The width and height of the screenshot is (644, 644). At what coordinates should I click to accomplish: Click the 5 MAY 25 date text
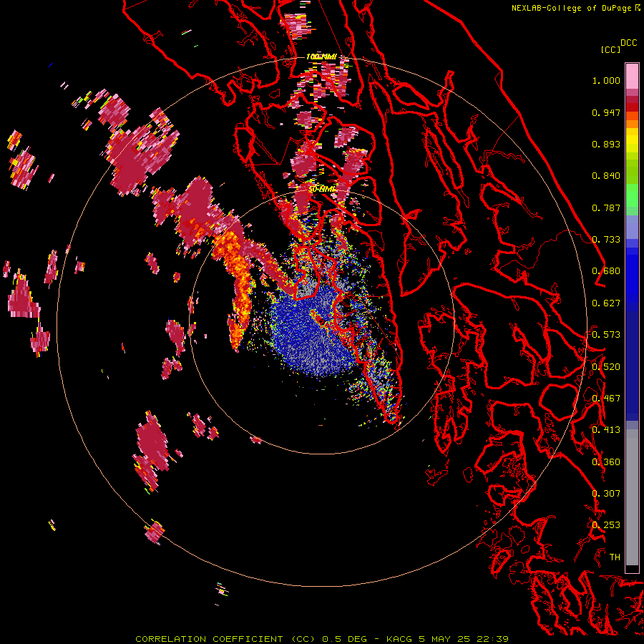coord(444,639)
